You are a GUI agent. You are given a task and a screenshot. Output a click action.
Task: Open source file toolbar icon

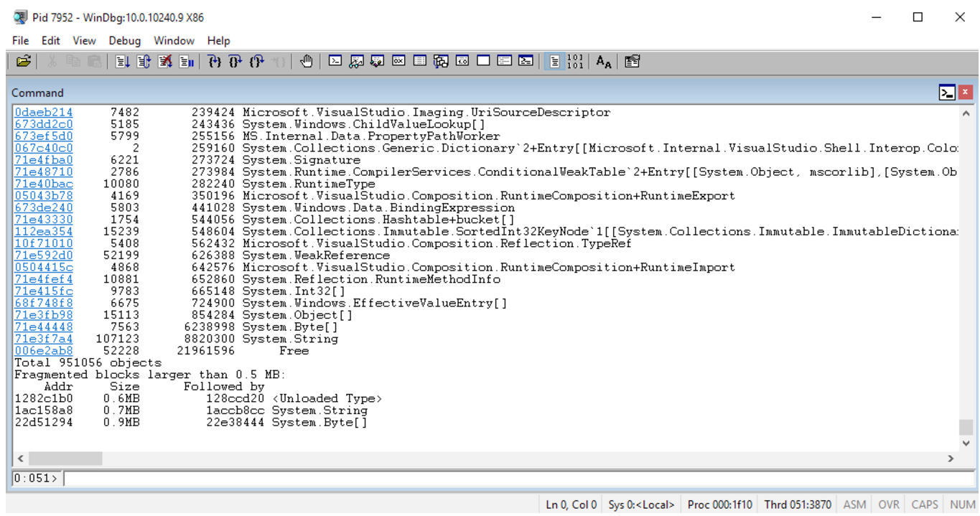[x=23, y=62]
